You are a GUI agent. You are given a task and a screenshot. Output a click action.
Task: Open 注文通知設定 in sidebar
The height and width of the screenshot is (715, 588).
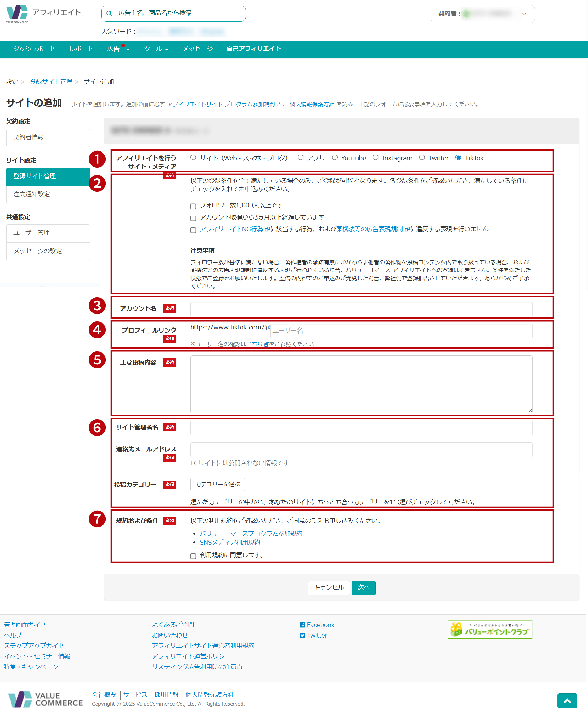click(32, 194)
